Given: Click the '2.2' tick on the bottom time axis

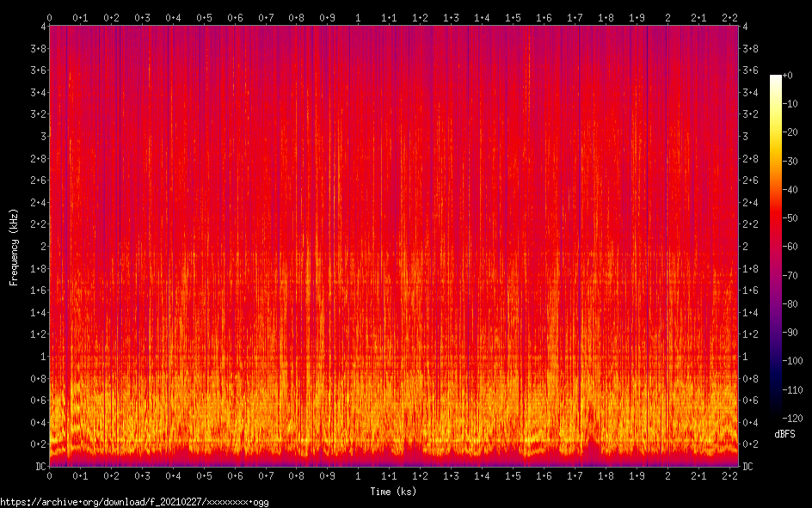Looking at the screenshot, I should pyautogui.click(x=729, y=476).
